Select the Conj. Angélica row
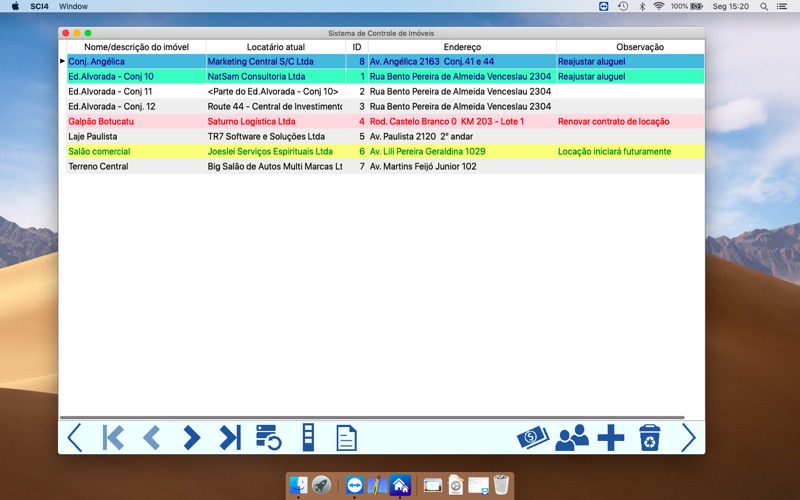 click(385, 61)
